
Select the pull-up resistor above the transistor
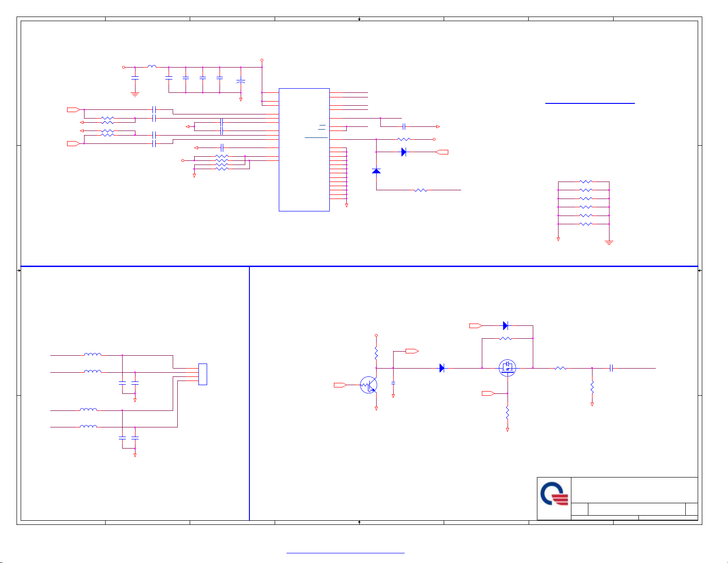click(376, 353)
